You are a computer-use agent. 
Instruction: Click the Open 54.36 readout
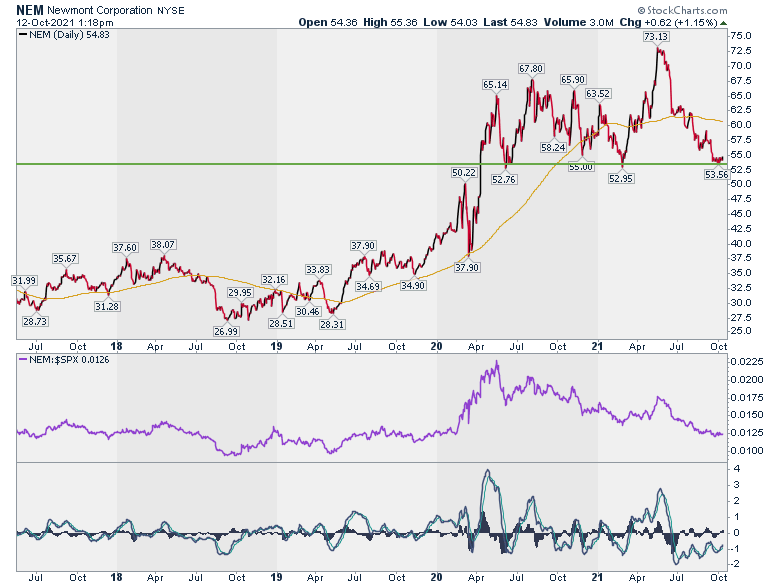click(328, 22)
